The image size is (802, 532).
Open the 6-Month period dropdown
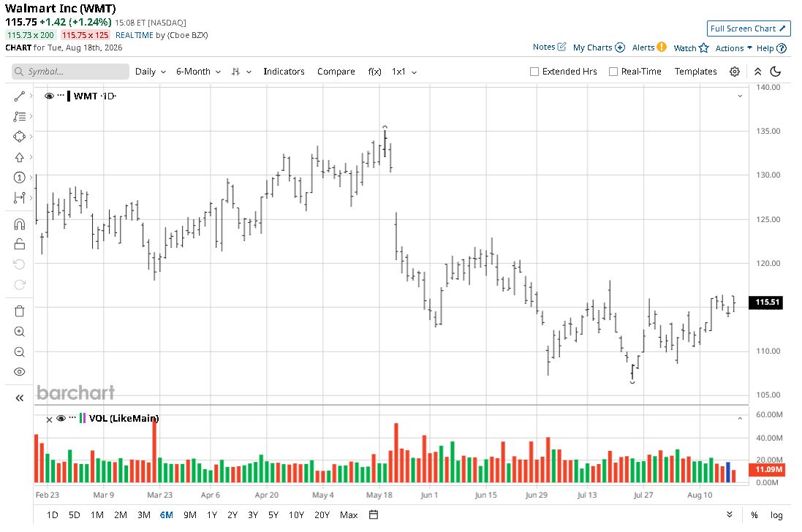[198, 72]
